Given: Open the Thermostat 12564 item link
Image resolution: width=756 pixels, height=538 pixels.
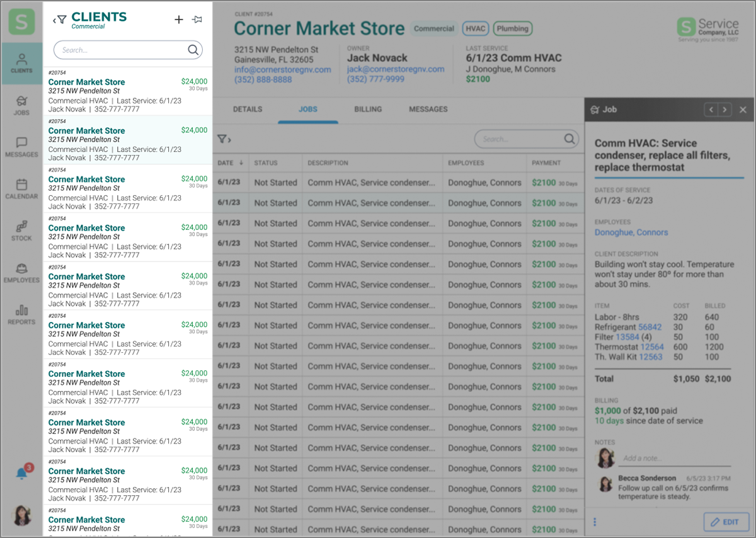Looking at the screenshot, I should click(x=652, y=347).
